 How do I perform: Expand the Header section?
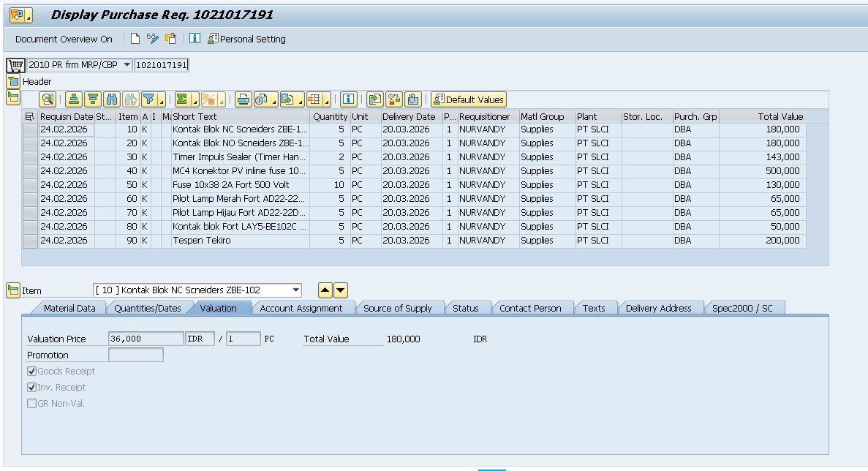pyautogui.click(x=12, y=81)
